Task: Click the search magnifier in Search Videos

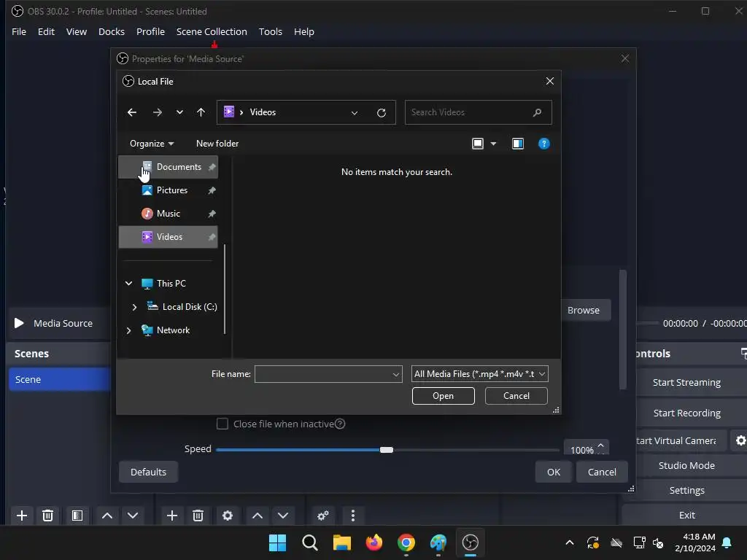Action: (538, 112)
